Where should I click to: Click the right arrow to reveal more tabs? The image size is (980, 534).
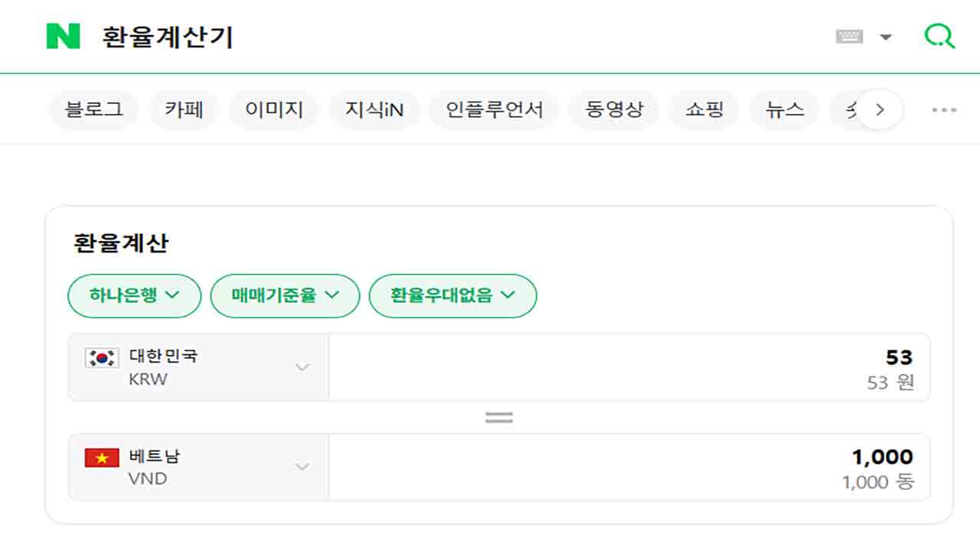pyautogui.click(x=879, y=109)
